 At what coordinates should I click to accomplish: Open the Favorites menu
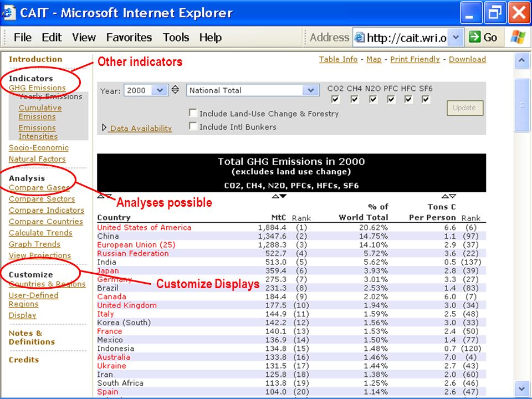(129, 37)
